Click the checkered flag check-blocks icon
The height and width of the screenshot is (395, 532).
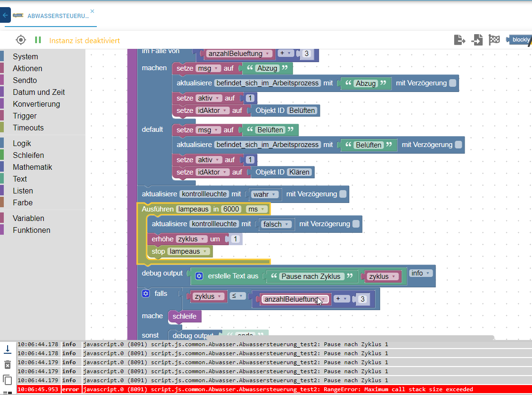494,40
